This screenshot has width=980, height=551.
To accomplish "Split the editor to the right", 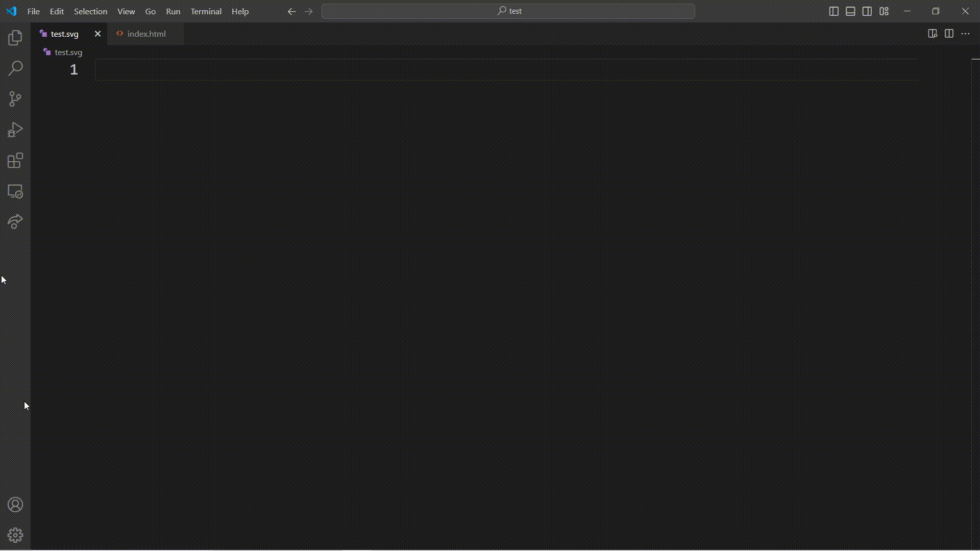I will 949,34.
